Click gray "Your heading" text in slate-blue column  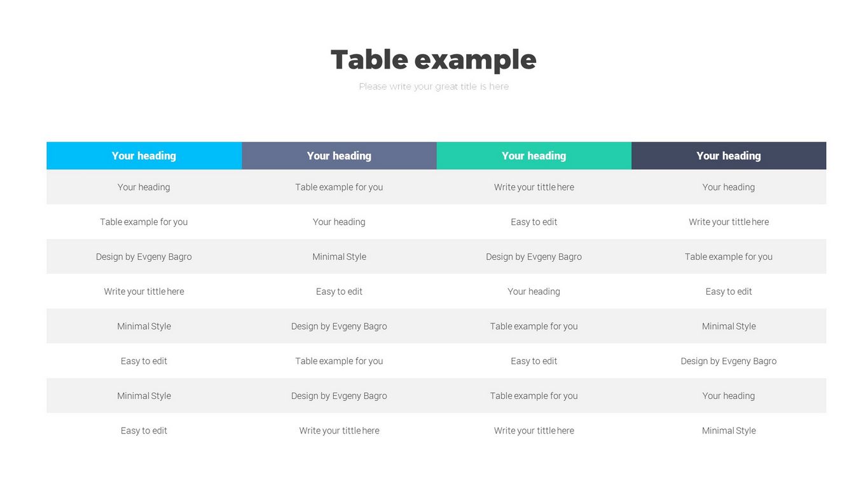(x=339, y=222)
